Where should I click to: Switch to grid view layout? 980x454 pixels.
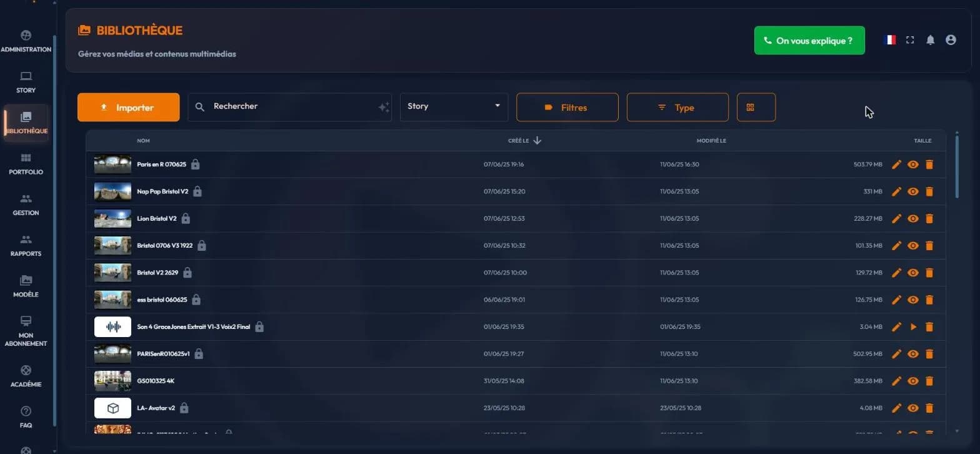coord(756,107)
